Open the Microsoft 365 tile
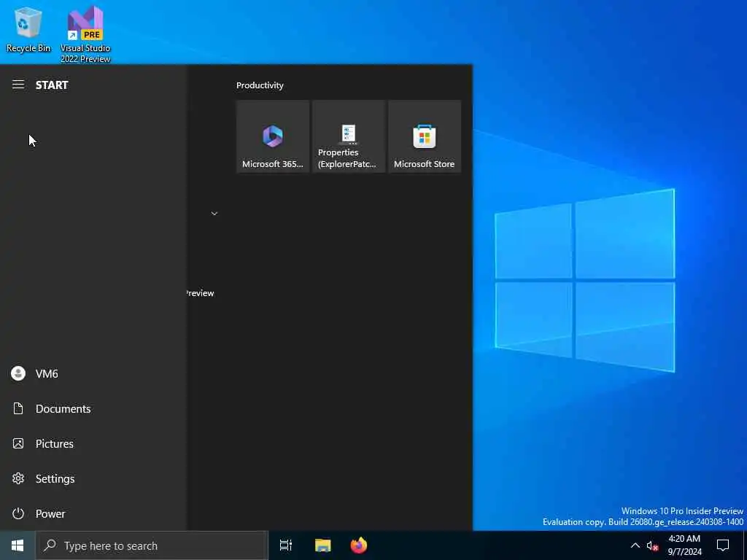This screenshot has height=560, width=747. 273,136
